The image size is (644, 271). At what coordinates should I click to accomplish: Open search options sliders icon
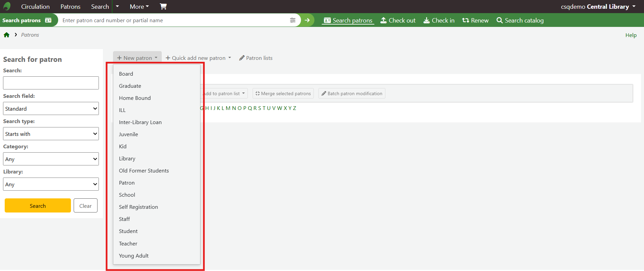[x=293, y=20]
